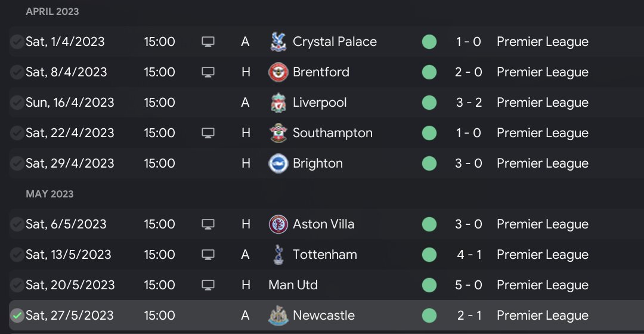
Task: Click the 5 - 0 score against Man Utd
Action: coord(469,285)
